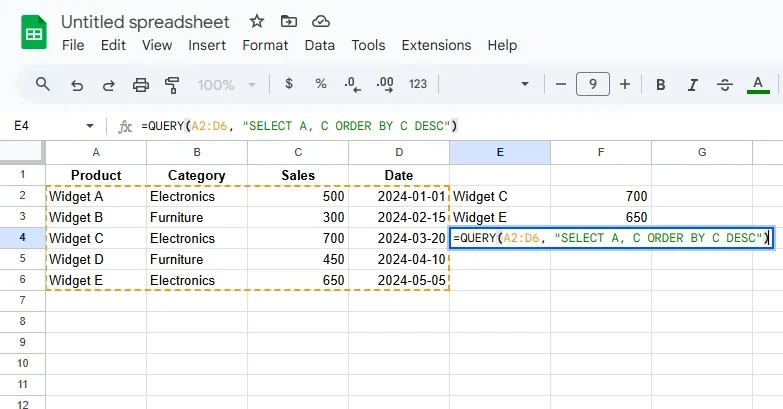The width and height of the screenshot is (783, 409).
Task: Decrease decimal places
Action: pos(352,85)
